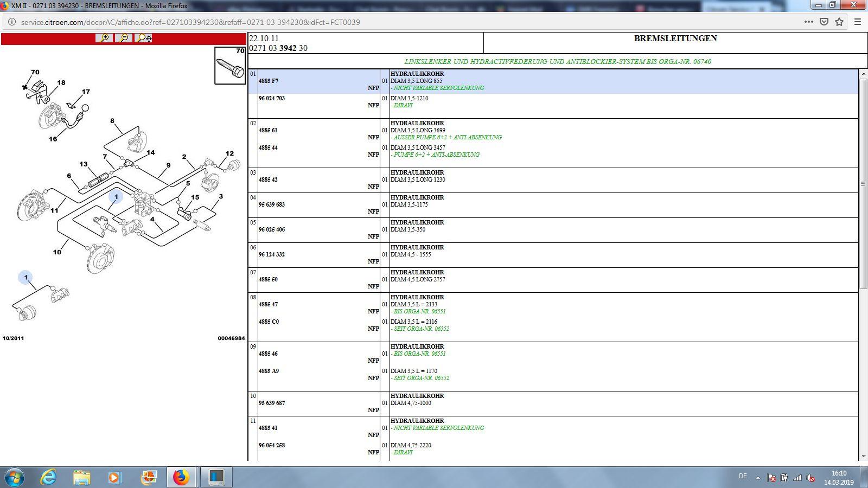Select the Firefox taskbar button

pyautogui.click(x=181, y=478)
